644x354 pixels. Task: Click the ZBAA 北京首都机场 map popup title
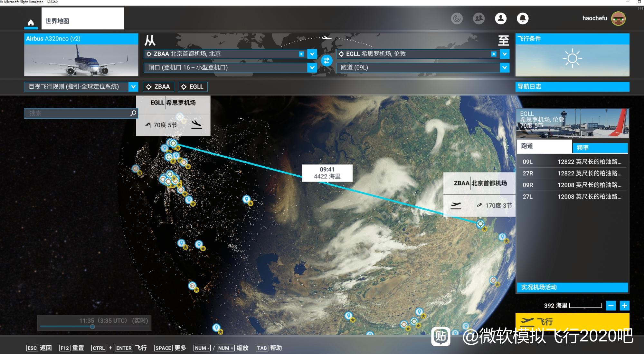(x=480, y=183)
